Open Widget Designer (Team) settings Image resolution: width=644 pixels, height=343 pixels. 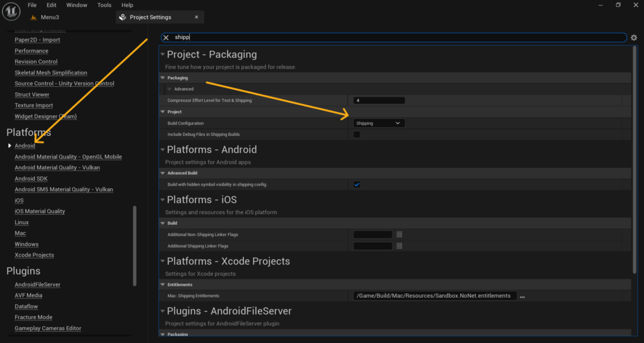[45, 116]
